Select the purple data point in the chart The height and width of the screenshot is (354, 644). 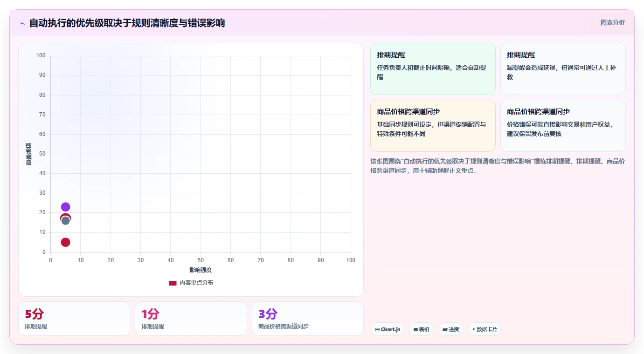pyautogui.click(x=65, y=207)
